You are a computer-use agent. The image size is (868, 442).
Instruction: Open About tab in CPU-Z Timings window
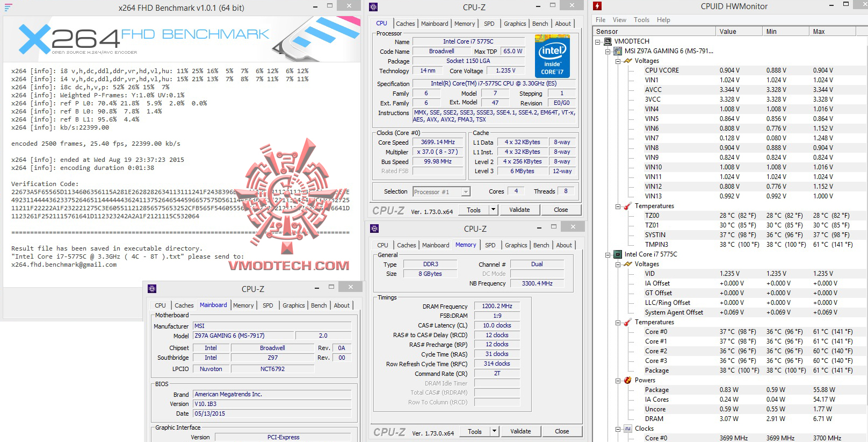point(564,245)
